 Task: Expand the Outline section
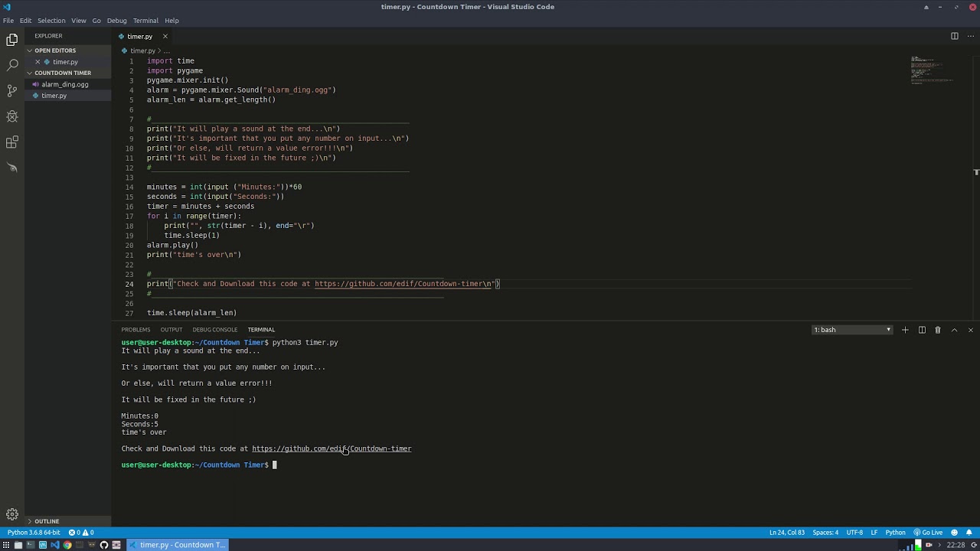click(67, 521)
